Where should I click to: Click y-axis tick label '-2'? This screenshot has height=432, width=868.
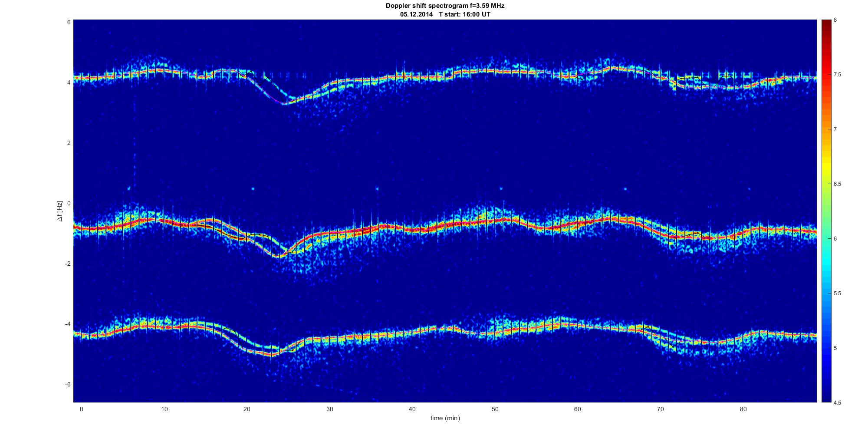coord(68,264)
